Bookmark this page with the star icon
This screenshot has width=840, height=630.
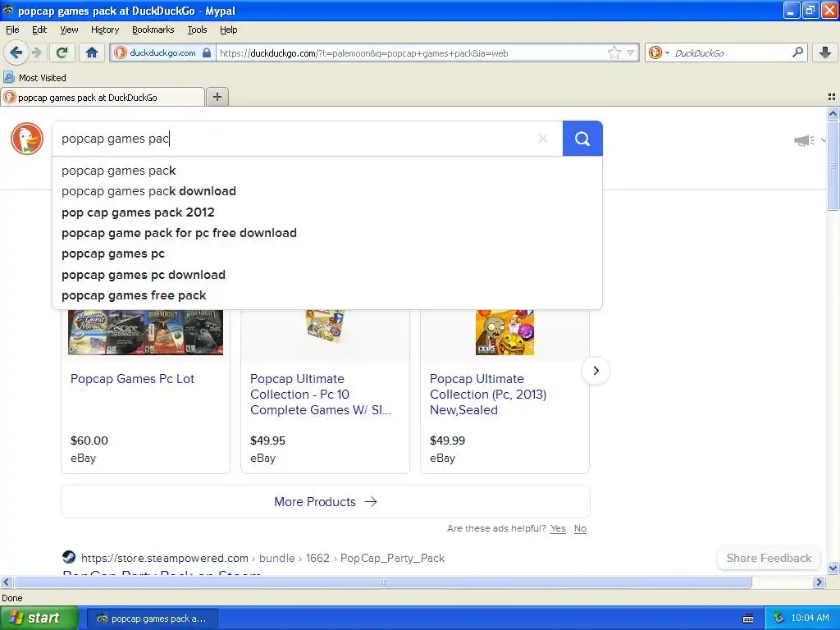pos(614,52)
